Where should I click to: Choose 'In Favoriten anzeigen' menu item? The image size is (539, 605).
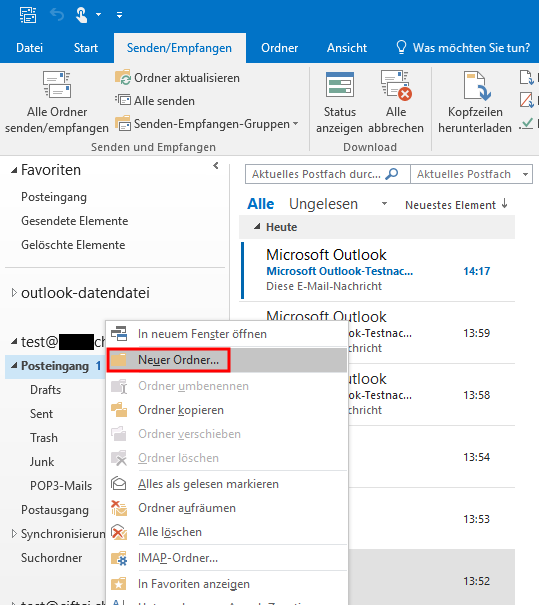(x=226, y=584)
